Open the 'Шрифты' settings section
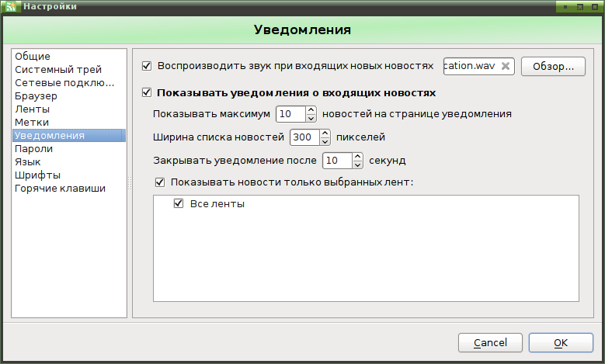Viewport: 605px width, 364px height. [69, 175]
